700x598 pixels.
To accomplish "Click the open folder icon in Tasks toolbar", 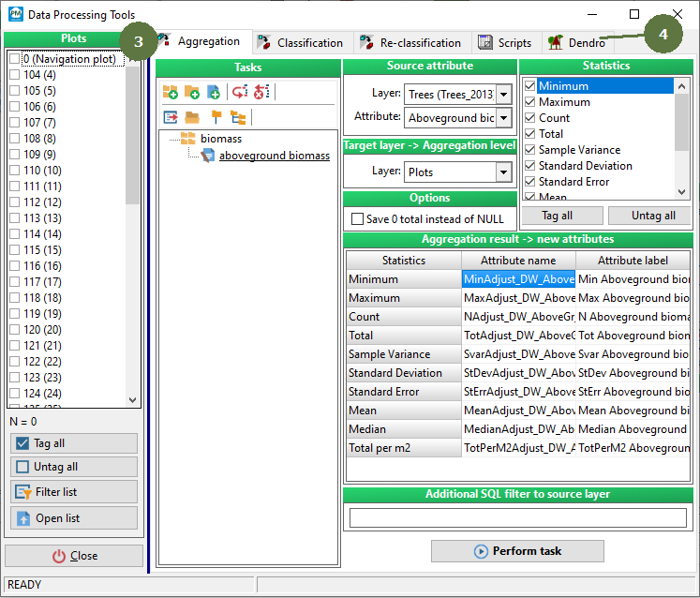I will pyautogui.click(x=191, y=117).
